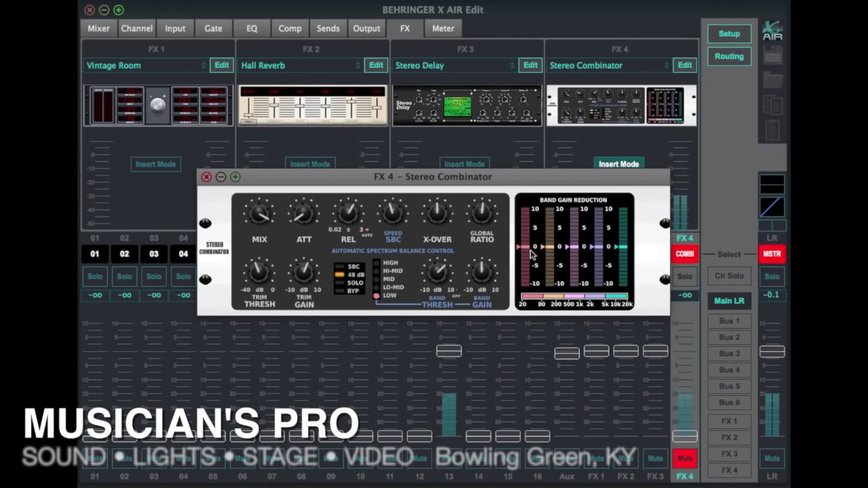The width and height of the screenshot is (868, 488).
Task: Open the Setup button
Action: 729,34
